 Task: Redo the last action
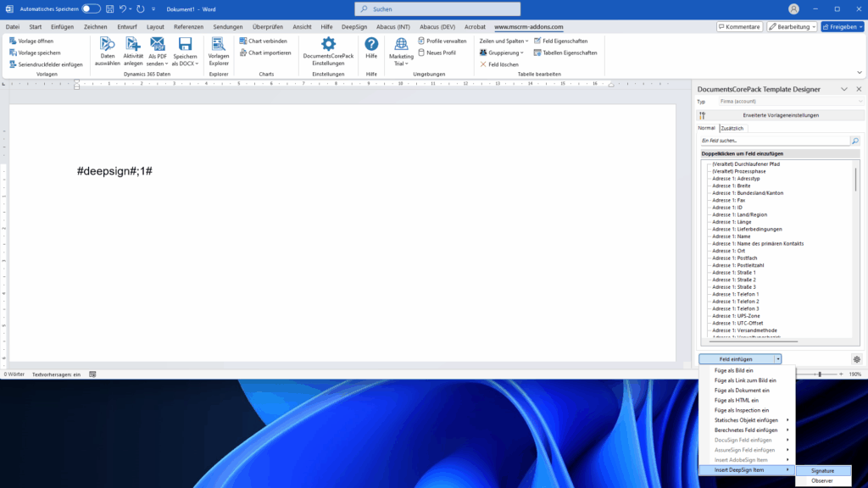click(x=141, y=8)
